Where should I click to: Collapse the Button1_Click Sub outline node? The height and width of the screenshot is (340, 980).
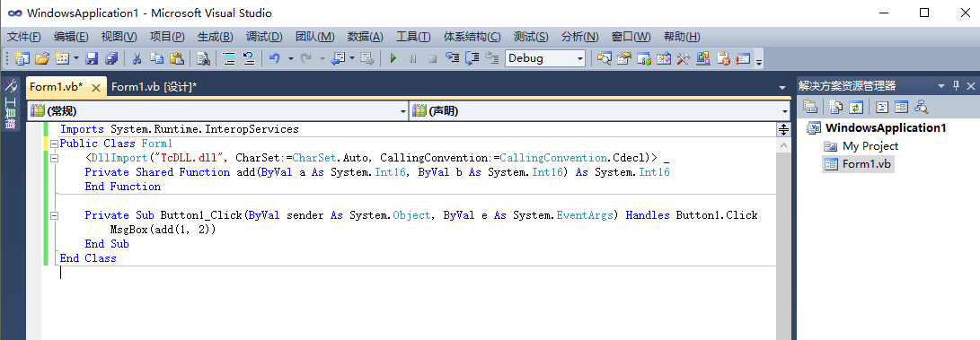click(x=54, y=215)
